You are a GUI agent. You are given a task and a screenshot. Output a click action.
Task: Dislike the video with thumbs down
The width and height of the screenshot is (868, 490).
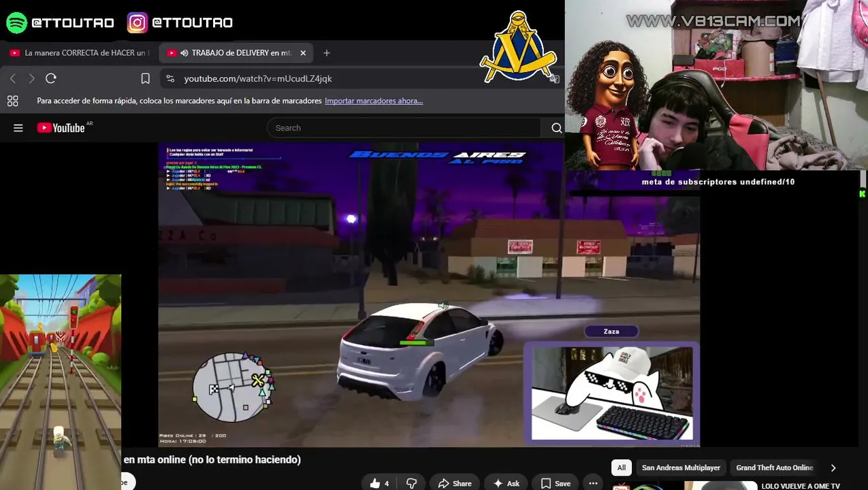tap(411, 483)
